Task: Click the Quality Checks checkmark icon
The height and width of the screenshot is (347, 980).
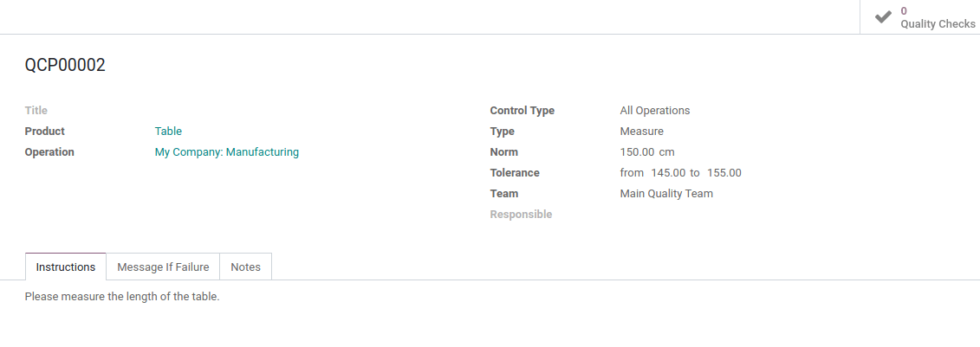Action: click(x=883, y=16)
